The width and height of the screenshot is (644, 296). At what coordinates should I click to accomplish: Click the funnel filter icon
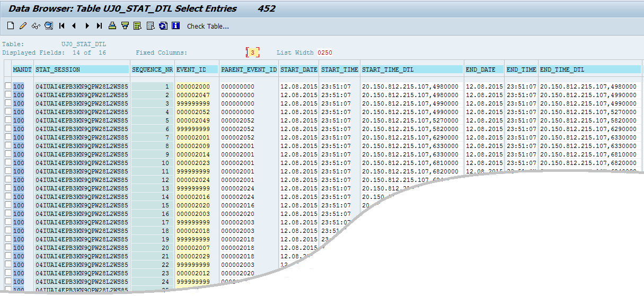125,26
